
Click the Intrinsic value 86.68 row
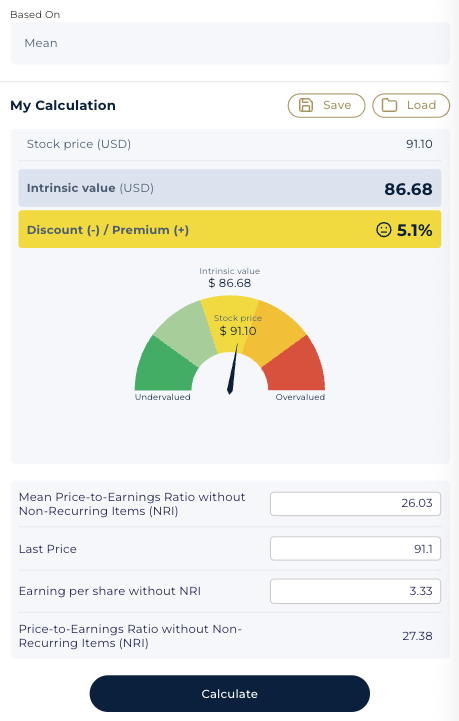(x=230, y=188)
